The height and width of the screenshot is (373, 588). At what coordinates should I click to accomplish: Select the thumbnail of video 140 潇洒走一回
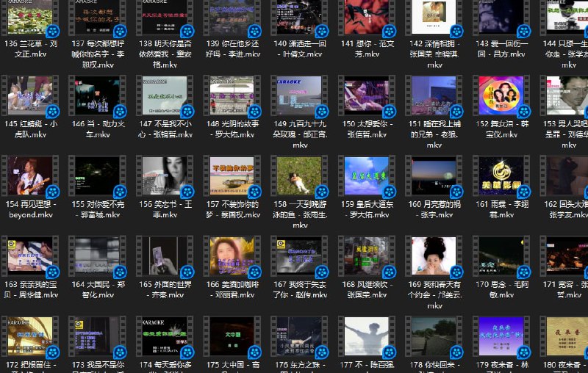299,17
